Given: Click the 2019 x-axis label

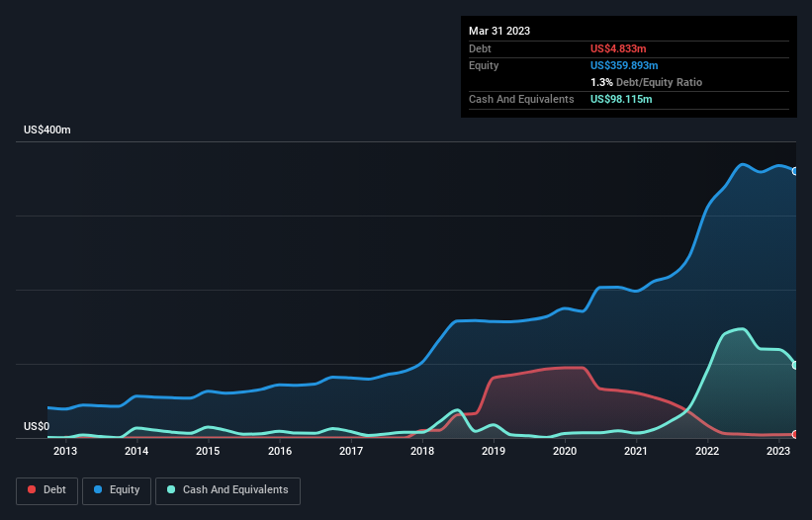Looking at the screenshot, I should [x=493, y=451].
